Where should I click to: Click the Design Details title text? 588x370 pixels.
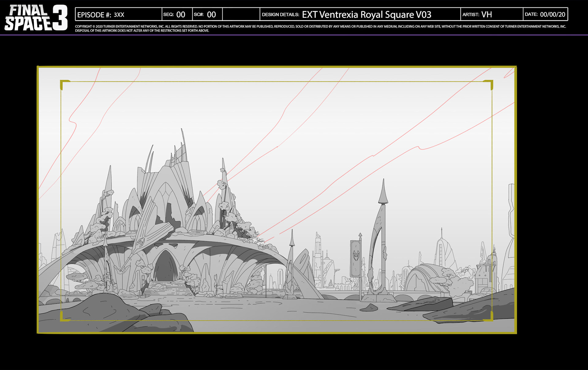click(x=366, y=15)
